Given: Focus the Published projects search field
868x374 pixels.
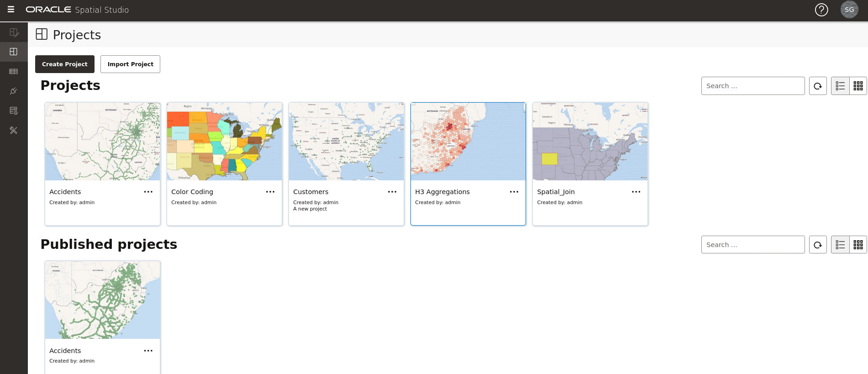Looking at the screenshot, I should (753, 245).
